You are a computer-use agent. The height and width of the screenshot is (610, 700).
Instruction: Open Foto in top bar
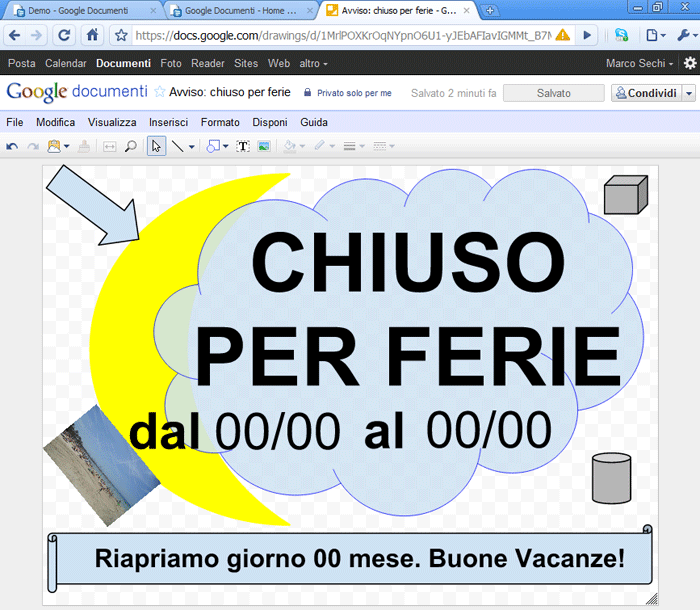point(171,63)
